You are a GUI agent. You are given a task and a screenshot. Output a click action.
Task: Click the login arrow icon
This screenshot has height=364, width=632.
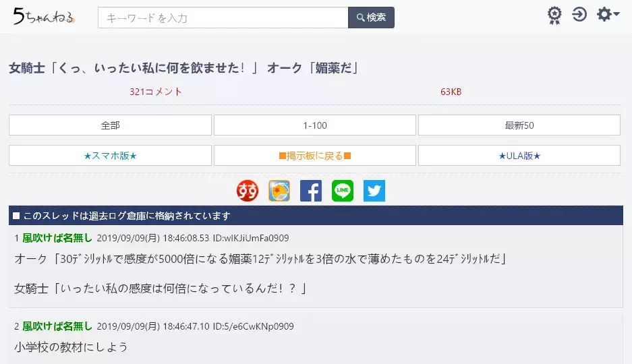[x=579, y=15]
